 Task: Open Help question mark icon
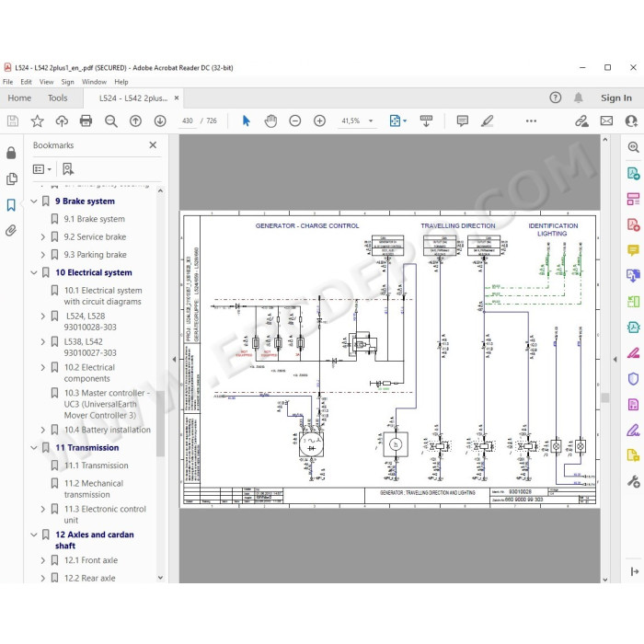[556, 98]
